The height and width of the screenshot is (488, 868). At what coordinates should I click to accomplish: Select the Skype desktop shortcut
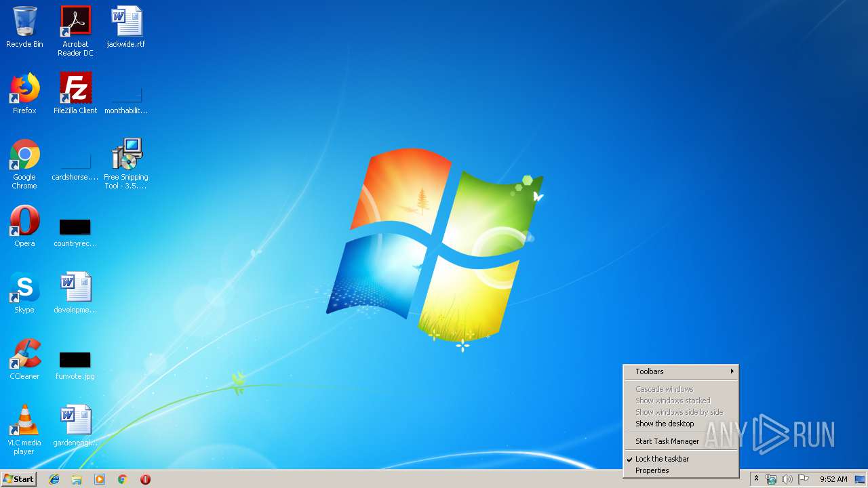coord(24,293)
